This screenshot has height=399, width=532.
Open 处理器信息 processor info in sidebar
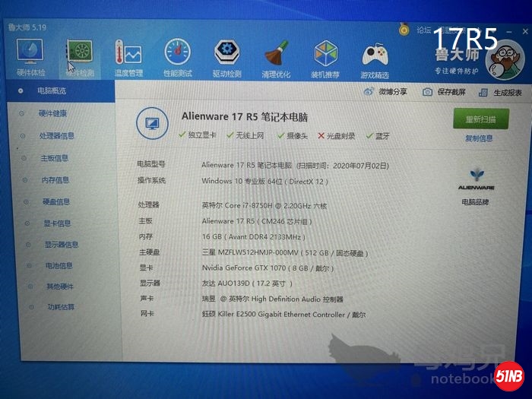tap(56, 136)
